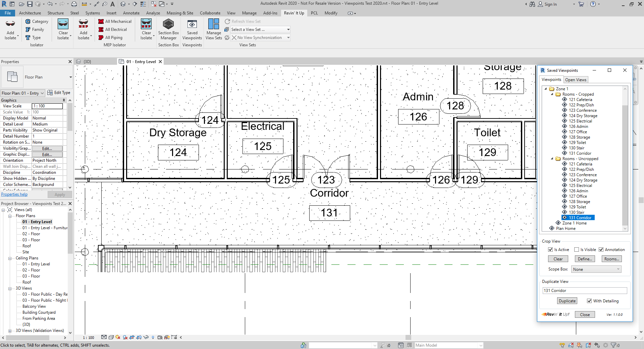Open the File menu tab
The width and height of the screenshot is (644, 349).
point(8,13)
